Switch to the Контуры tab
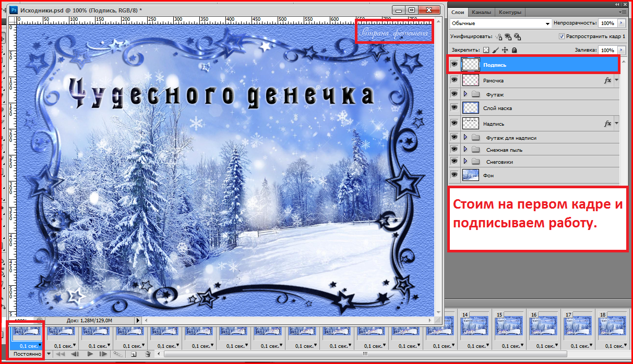Viewport: 633px width, 364px height. point(510,12)
